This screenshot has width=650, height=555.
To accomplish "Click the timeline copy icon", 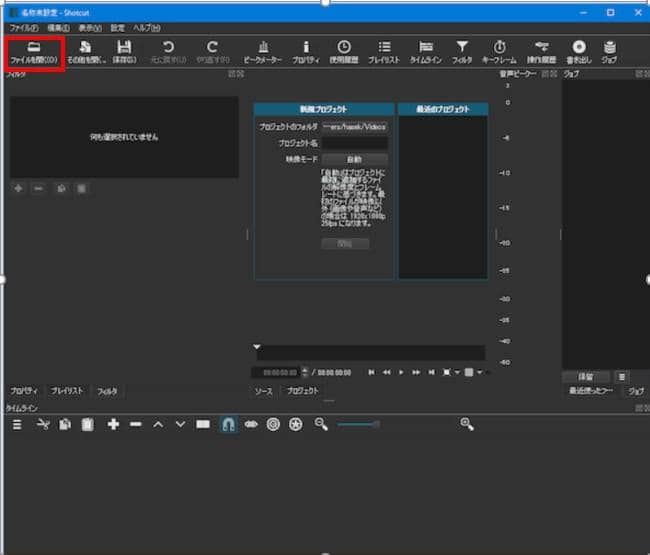I will 65,424.
